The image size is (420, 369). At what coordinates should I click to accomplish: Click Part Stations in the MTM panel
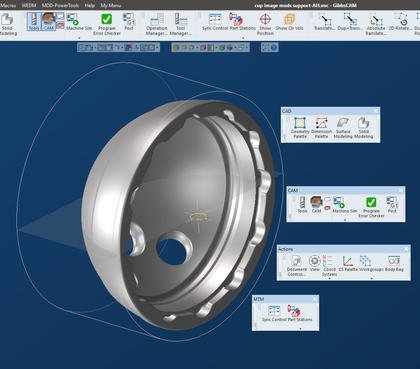pyautogui.click(x=300, y=313)
